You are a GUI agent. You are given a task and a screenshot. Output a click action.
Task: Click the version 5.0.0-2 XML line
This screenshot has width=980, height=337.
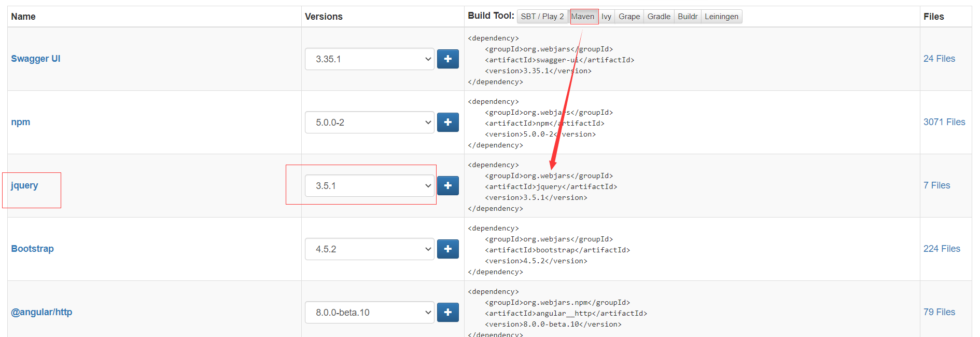[540, 134]
